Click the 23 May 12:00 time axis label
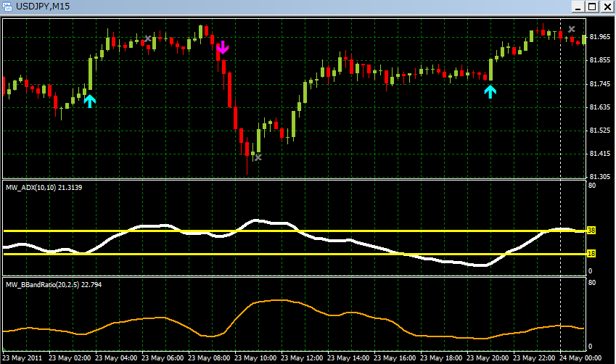This screenshot has width=616, height=364. 305,358
